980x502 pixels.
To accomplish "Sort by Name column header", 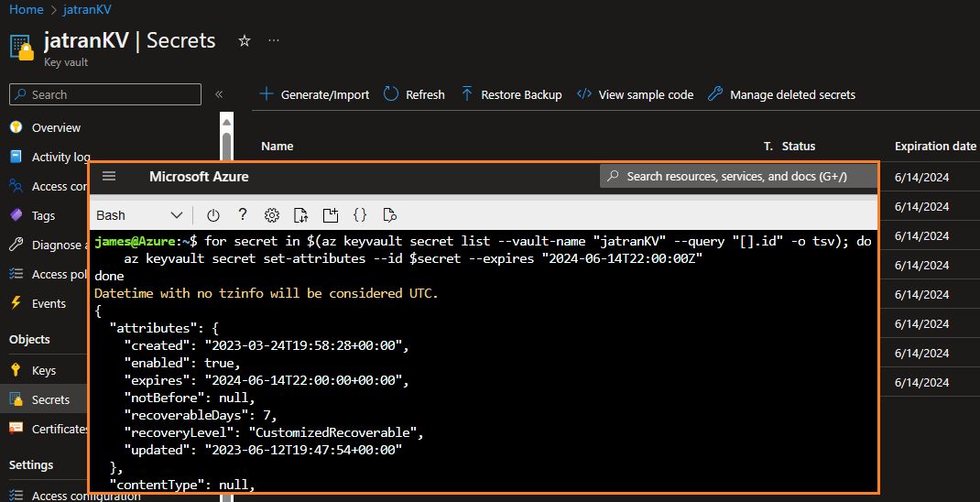I will (277, 147).
